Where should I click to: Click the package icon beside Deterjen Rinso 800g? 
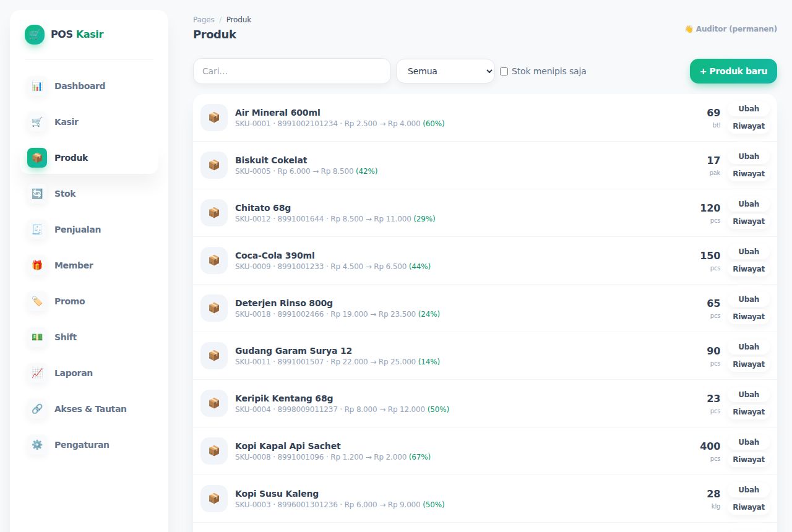coord(214,308)
